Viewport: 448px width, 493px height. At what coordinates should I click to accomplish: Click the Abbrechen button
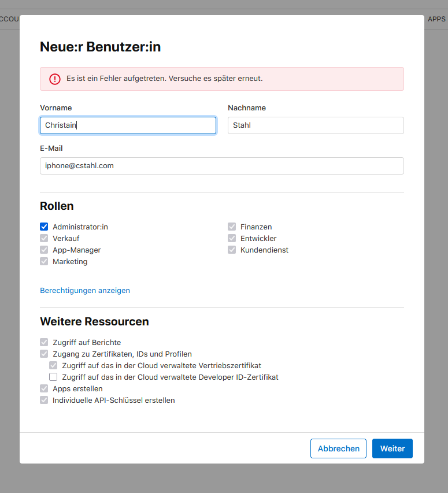[x=339, y=448]
